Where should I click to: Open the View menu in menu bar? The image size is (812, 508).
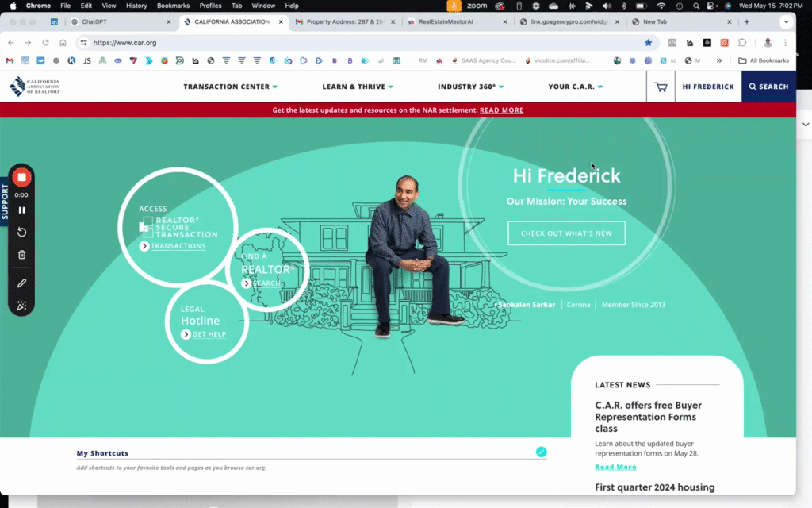109,6
